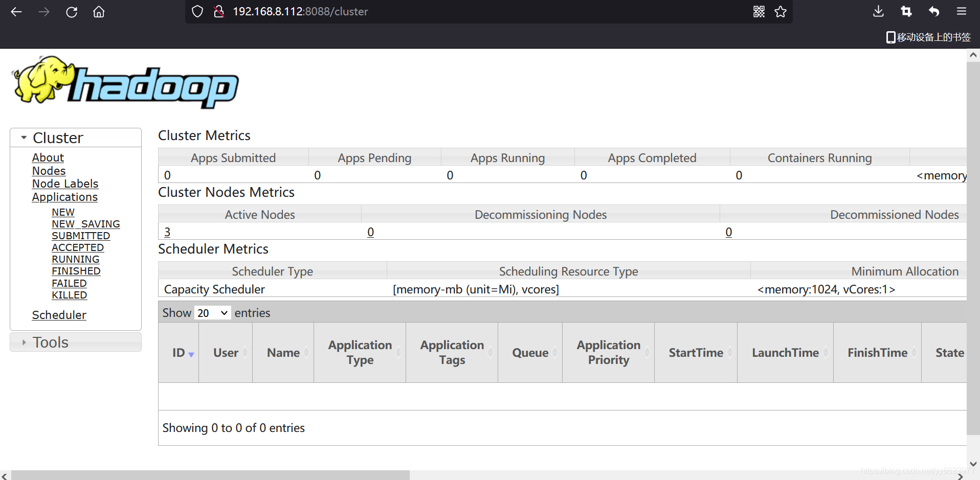Sort the table by Queue column
980x480 pixels.
click(530, 353)
